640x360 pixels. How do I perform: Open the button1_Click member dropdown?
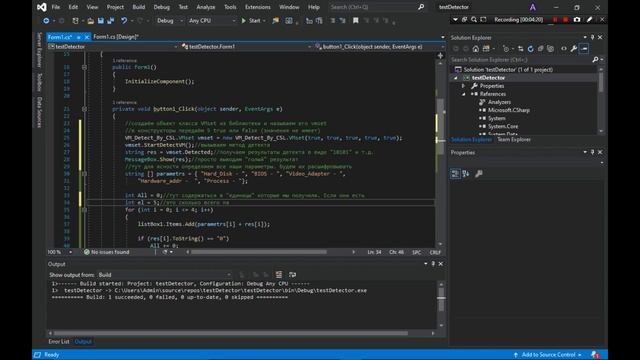coord(379,47)
